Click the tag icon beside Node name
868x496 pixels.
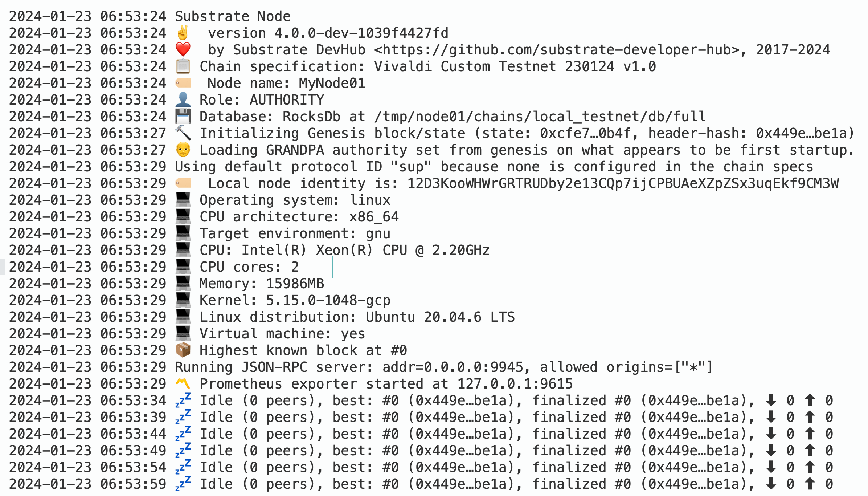coord(183,83)
